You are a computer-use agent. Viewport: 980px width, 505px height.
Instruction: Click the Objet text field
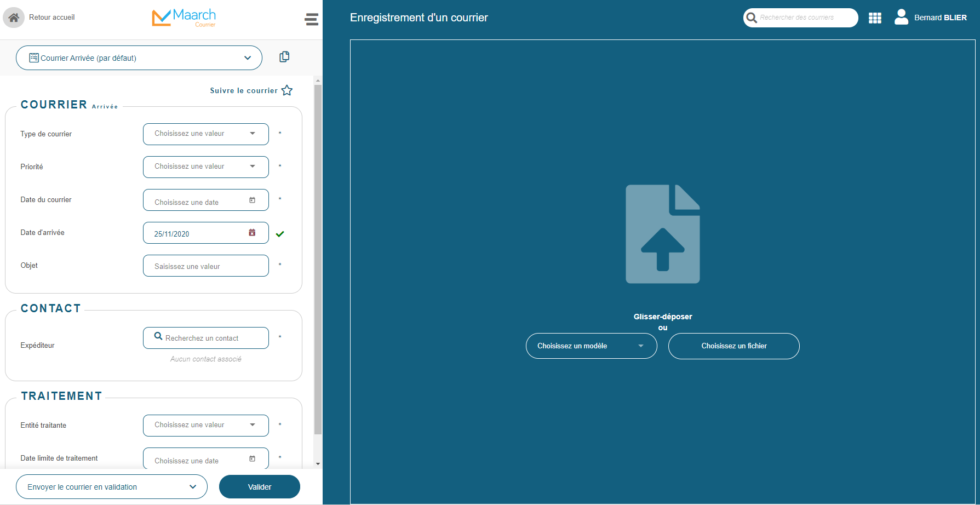[206, 266]
